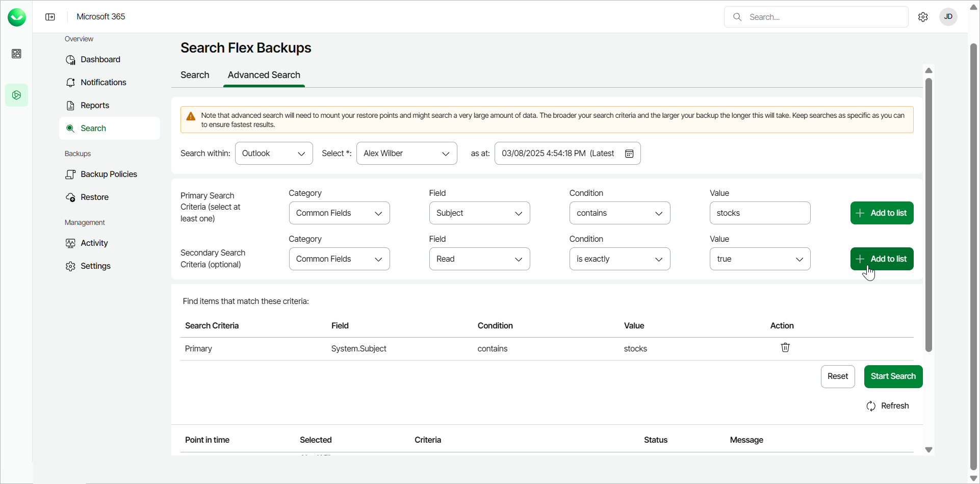Open the Alex Wilber user dropdown
Image resolution: width=980 pixels, height=484 pixels.
click(x=406, y=154)
